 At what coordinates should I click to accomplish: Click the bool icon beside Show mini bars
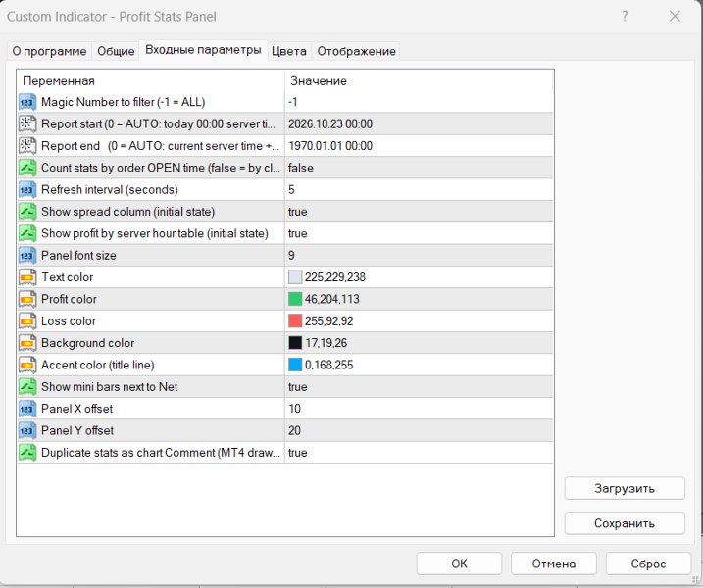coord(26,387)
